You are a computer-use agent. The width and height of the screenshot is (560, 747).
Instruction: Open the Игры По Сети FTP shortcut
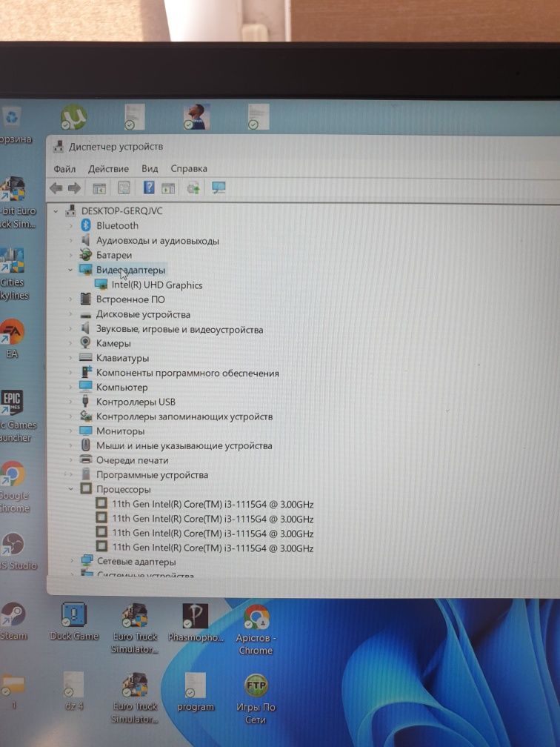coord(256,686)
